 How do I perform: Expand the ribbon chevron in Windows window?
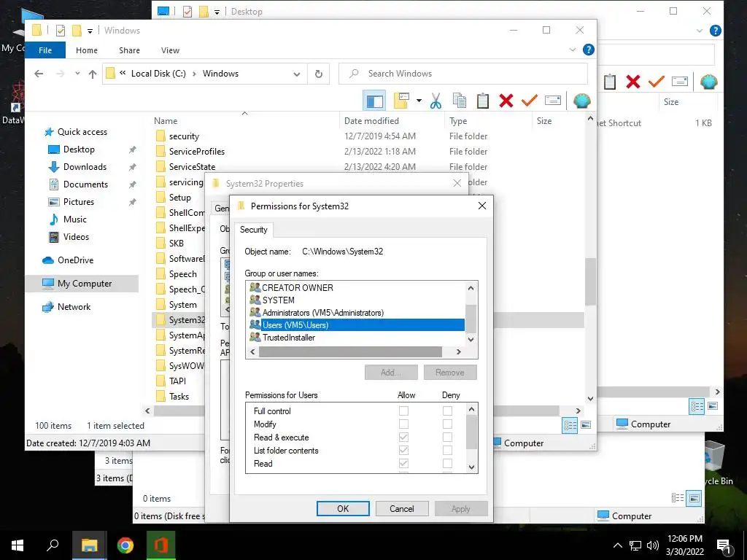(573, 50)
